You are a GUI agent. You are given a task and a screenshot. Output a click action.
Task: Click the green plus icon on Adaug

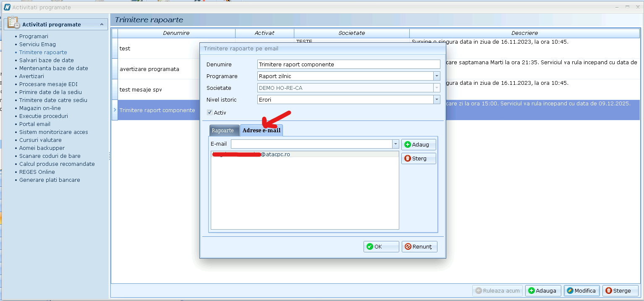[408, 144]
